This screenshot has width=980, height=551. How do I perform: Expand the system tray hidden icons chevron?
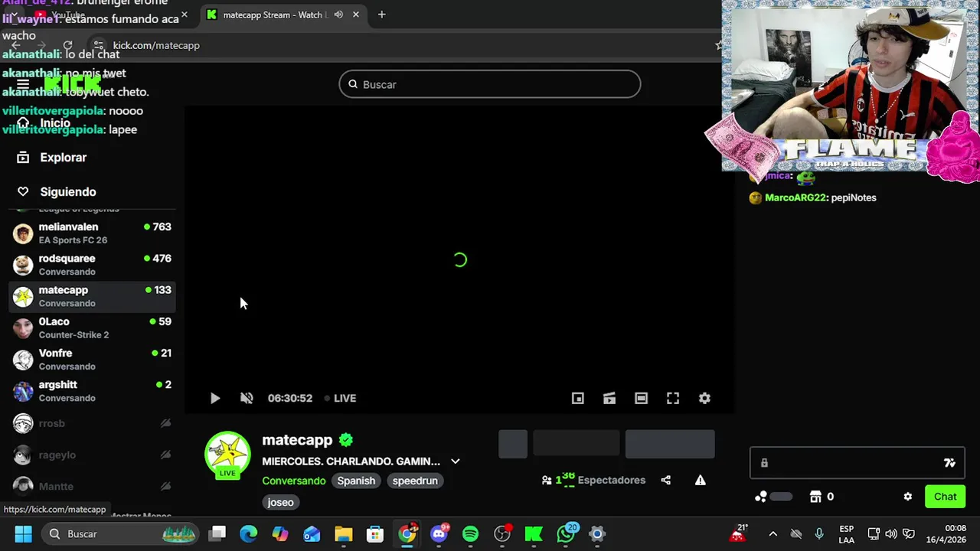coord(773,534)
